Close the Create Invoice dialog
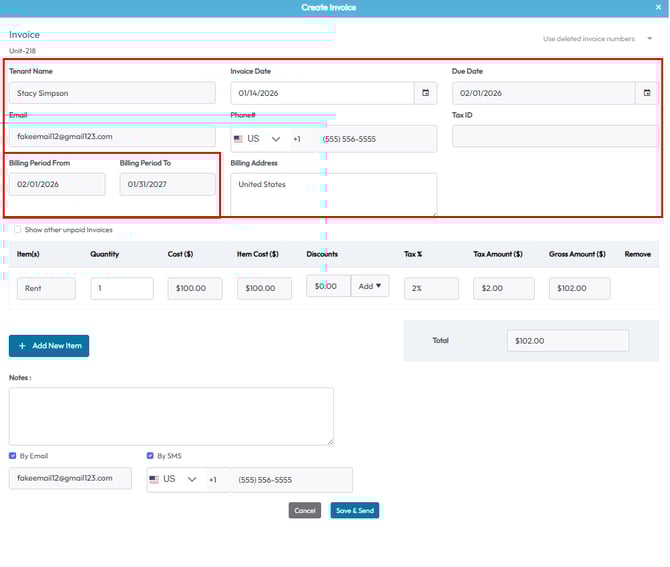Image resolution: width=670 pixels, height=567 pixels. point(658,7)
